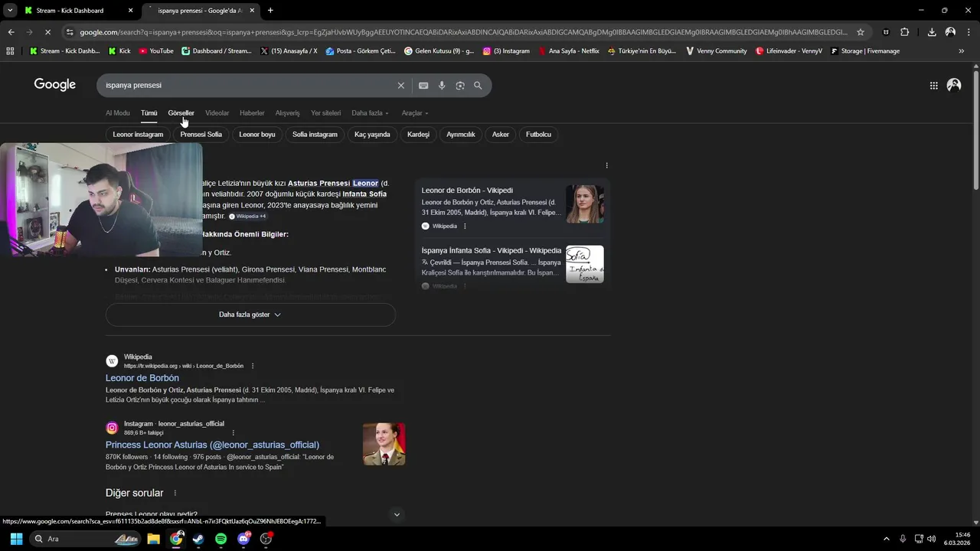Screen dimensions: 980x551
Task: Click the Asker suggestion chip
Action: pyautogui.click(x=501, y=135)
